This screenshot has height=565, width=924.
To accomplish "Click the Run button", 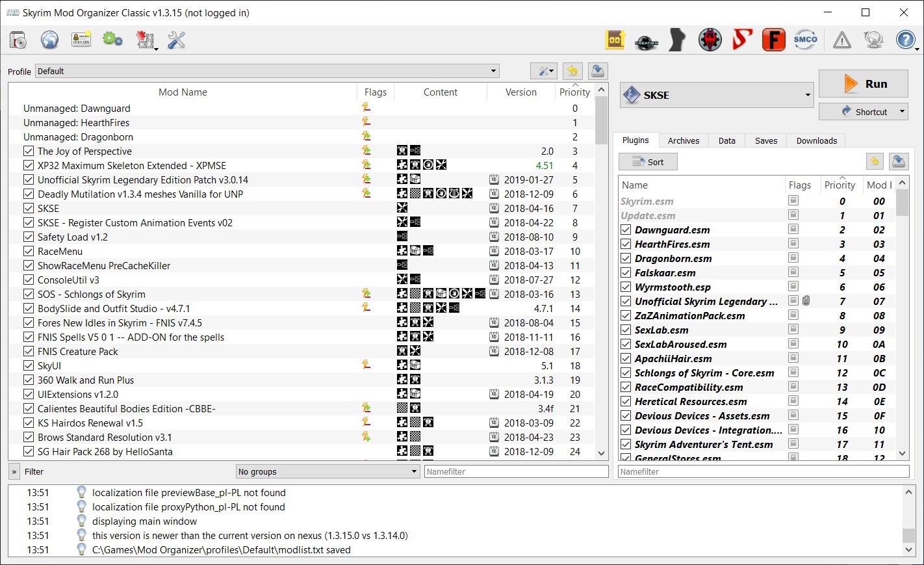I will coord(864,84).
